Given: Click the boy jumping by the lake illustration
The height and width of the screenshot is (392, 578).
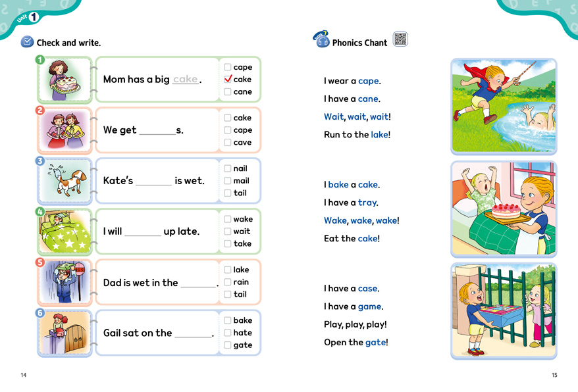Looking at the screenshot, I should coord(504,107).
